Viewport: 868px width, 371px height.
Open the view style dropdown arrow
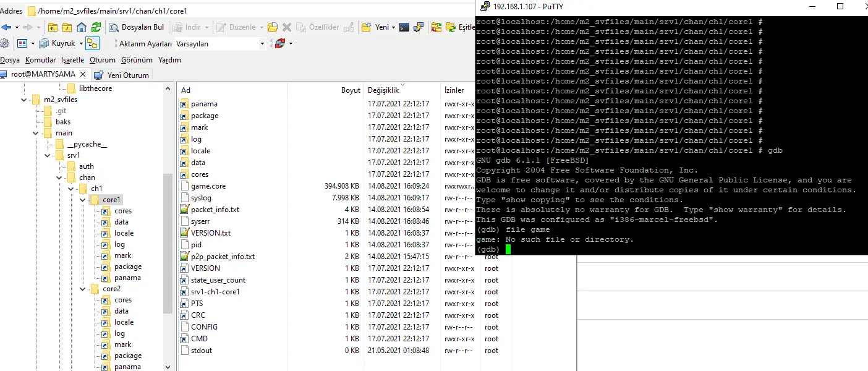[33, 43]
